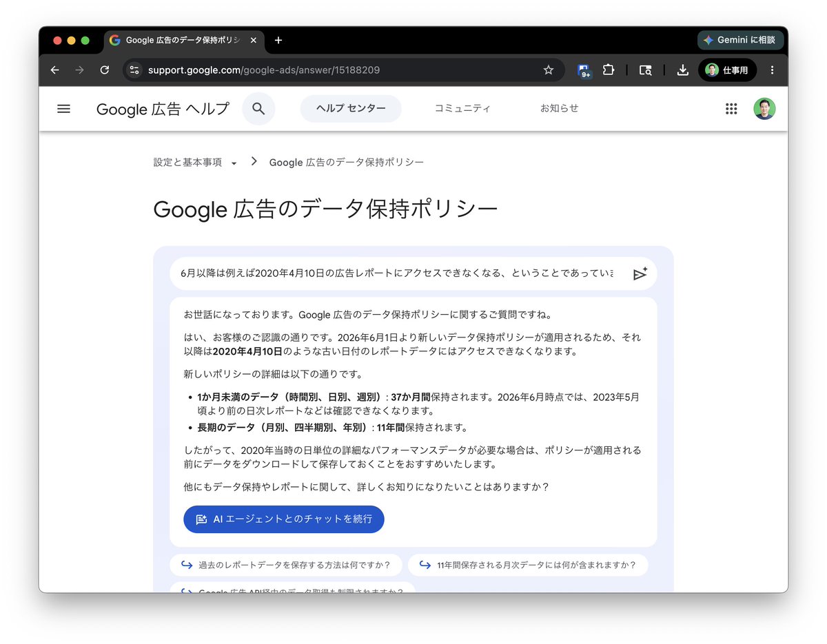Close the Google 広告のデータ保持ポリシー tab
The width and height of the screenshot is (827, 644).
254,40
